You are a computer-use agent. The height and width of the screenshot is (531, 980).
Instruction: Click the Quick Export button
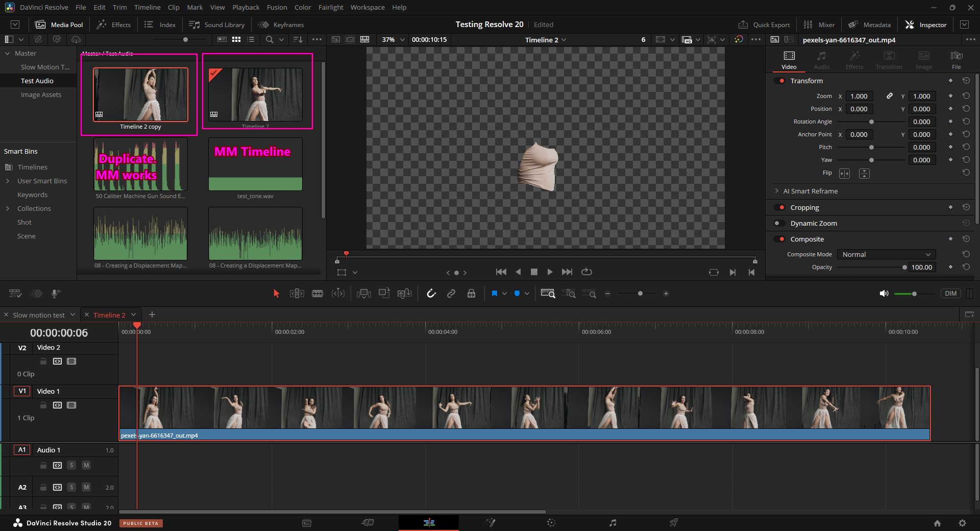pyautogui.click(x=764, y=25)
